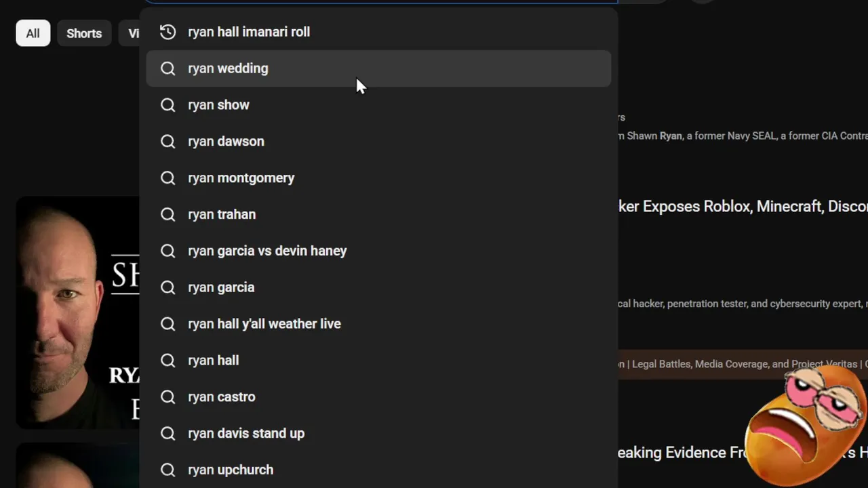The height and width of the screenshot is (488, 868).
Task: Click the search icon beside plain 'ryan hall'
Action: [167, 361]
